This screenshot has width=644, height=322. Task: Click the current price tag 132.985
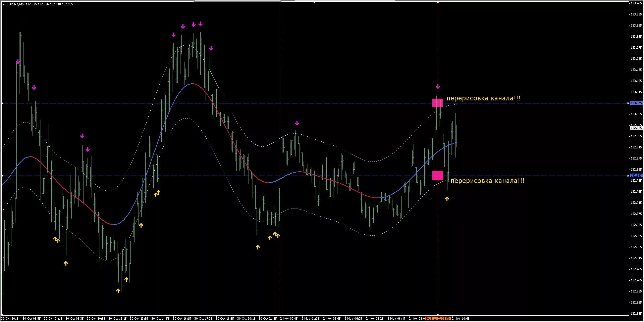[x=636, y=128]
